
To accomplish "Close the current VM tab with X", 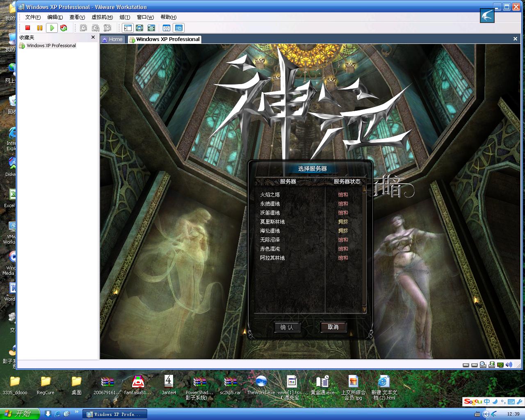I will point(515,39).
